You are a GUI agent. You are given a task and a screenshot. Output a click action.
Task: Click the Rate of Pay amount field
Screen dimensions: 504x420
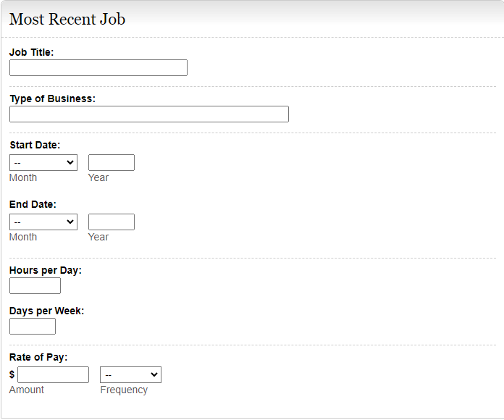click(53, 375)
